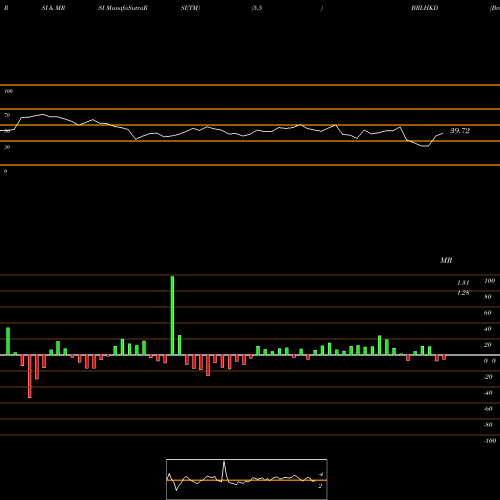
Task: Click the MR axis label 20
Action: 488,345
